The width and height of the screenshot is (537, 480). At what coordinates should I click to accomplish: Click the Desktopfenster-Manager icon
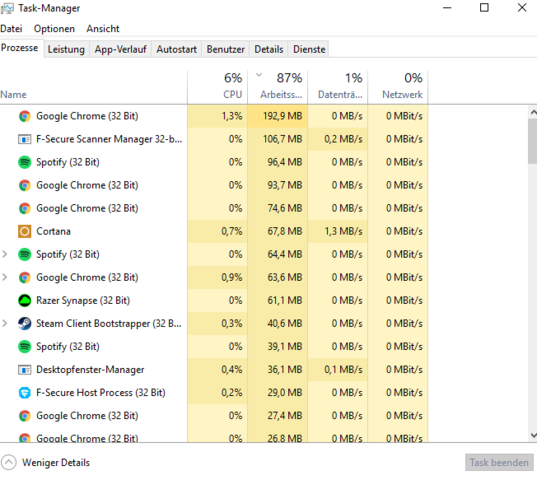tap(24, 370)
